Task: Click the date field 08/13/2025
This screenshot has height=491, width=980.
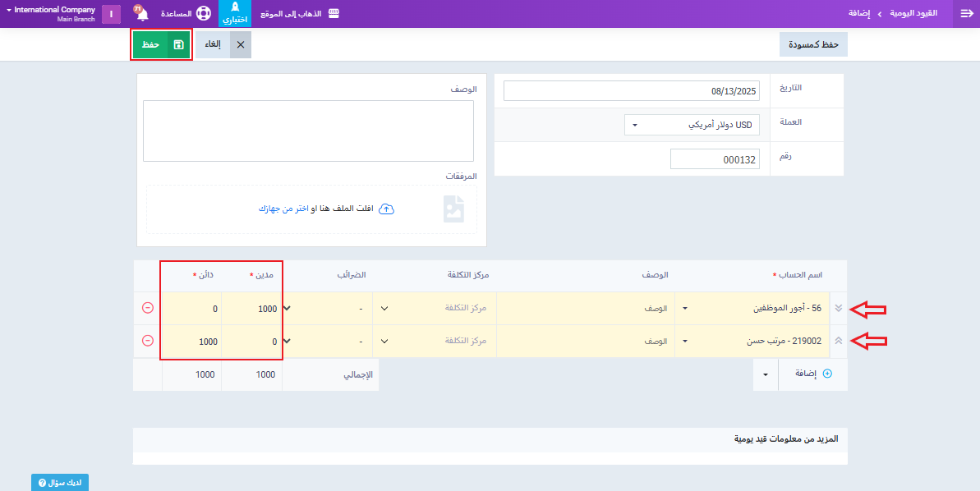Action: click(631, 90)
